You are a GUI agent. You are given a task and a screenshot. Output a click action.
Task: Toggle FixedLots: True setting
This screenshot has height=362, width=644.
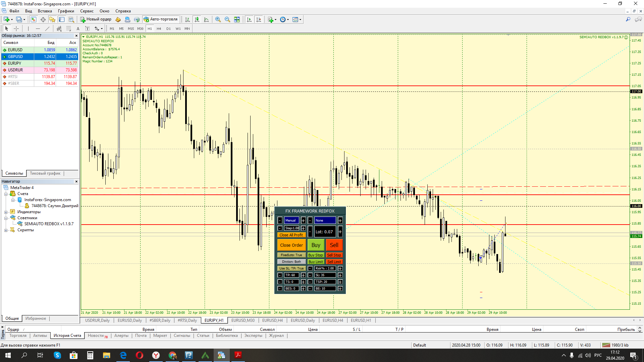[291, 255]
